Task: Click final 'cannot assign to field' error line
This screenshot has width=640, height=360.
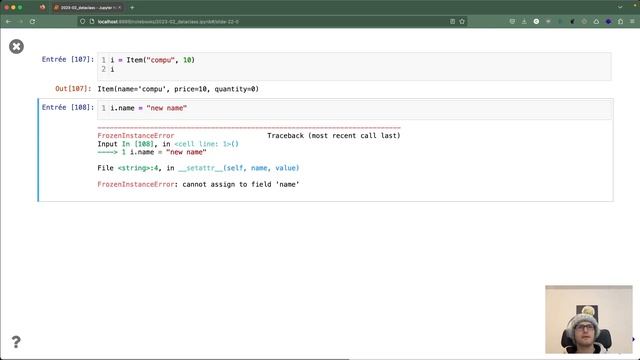Action: pos(198,184)
